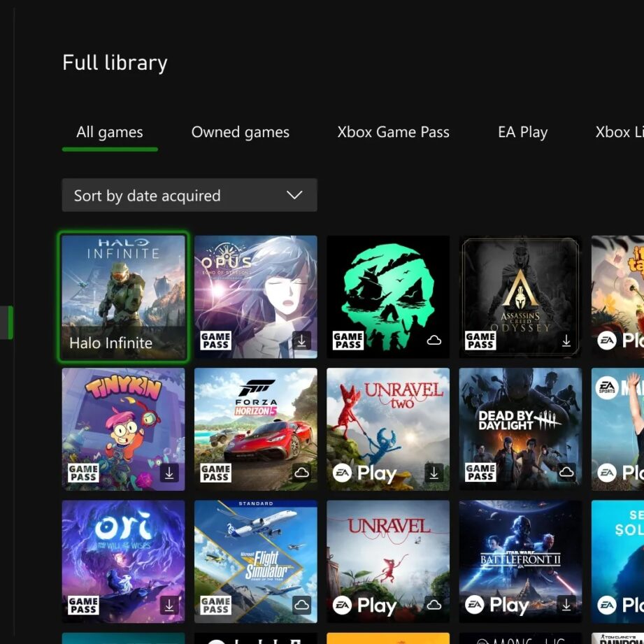Click download icon on Battlefront II tile
This screenshot has width=644, height=644.
pyautogui.click(x=566, y=605)
